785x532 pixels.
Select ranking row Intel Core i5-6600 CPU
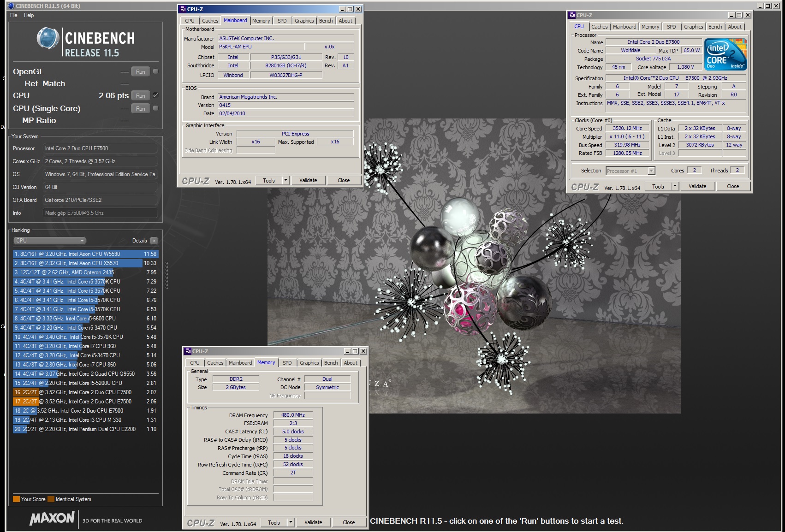[x=85, y=319]
